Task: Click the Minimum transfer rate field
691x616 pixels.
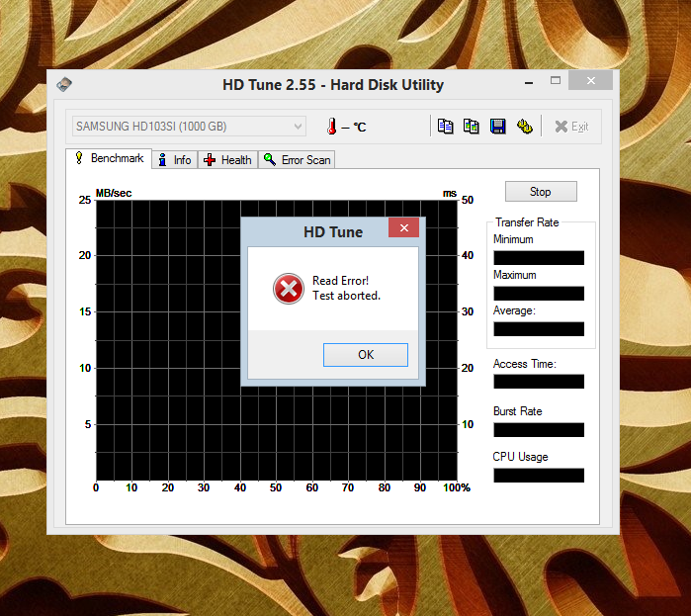Action: pos(539,258)
